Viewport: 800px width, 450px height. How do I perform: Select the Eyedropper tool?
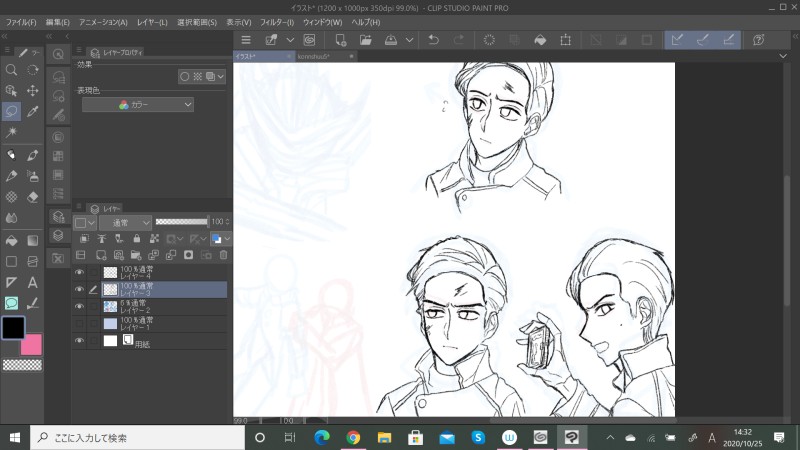click(33, 111)
